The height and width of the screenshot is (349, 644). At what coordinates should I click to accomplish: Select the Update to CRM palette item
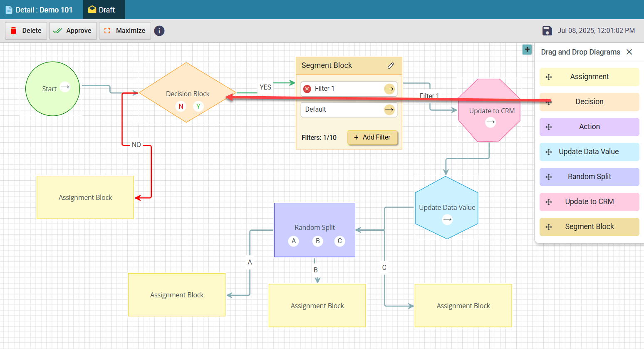(590, 202)
